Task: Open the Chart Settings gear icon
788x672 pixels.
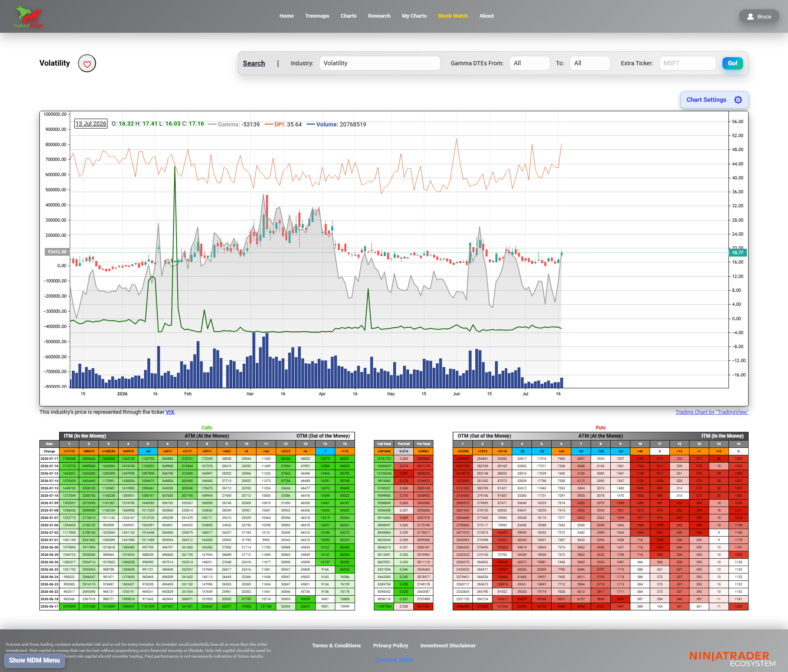Action: (x=738, y=100)
